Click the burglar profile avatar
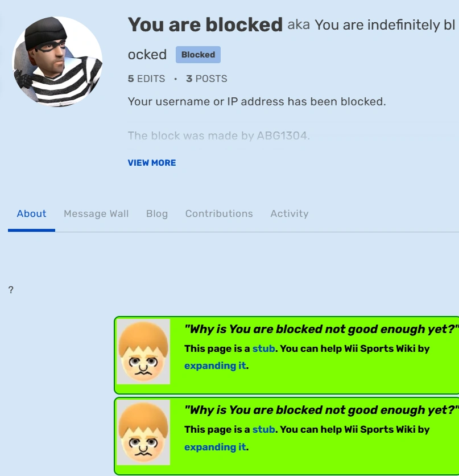The width and height of the screenshot is (459, 476). [x=57, y=61]
